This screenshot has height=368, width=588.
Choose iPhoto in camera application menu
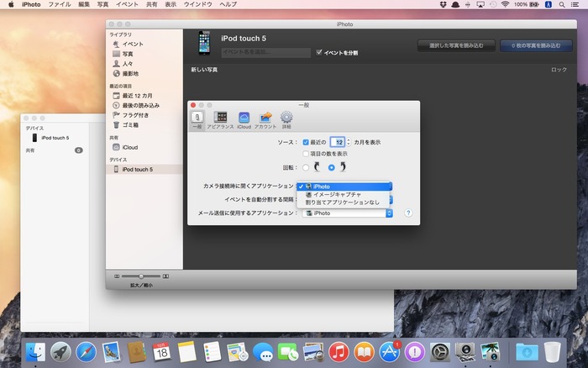[x=344, y=187]
